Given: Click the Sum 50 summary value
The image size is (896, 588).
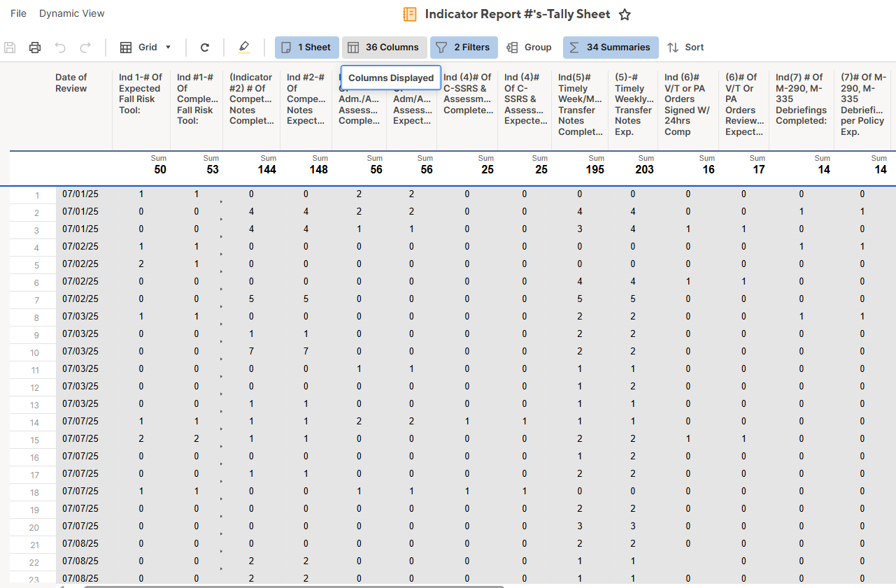Looking at the screenshot, I should pyautogui.click(x=160, y=169).
